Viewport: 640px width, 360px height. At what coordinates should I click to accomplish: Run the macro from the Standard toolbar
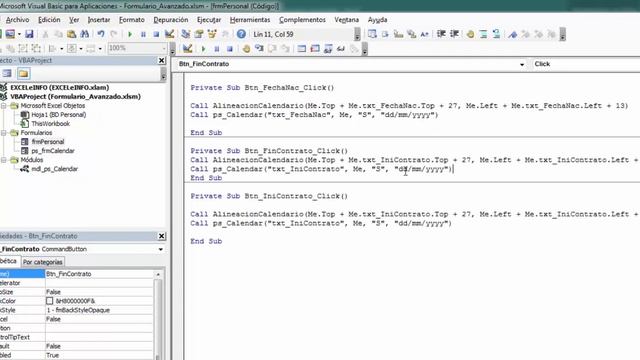tap(130, 34)
